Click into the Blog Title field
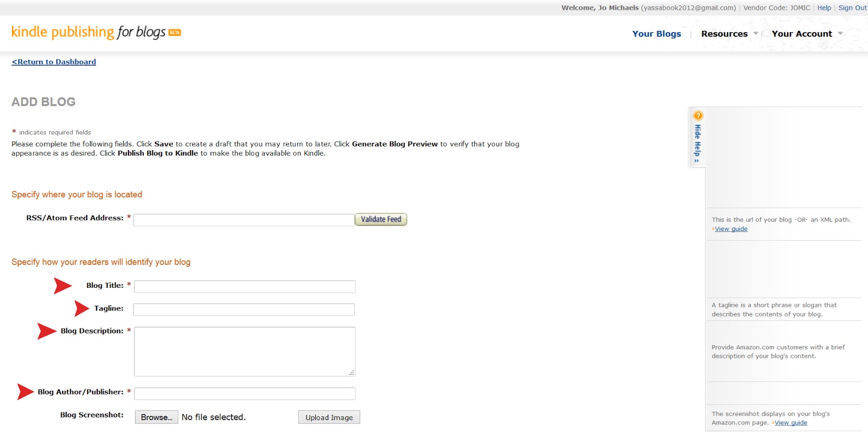This screenshot has width=868, height=432. [245, 287]
